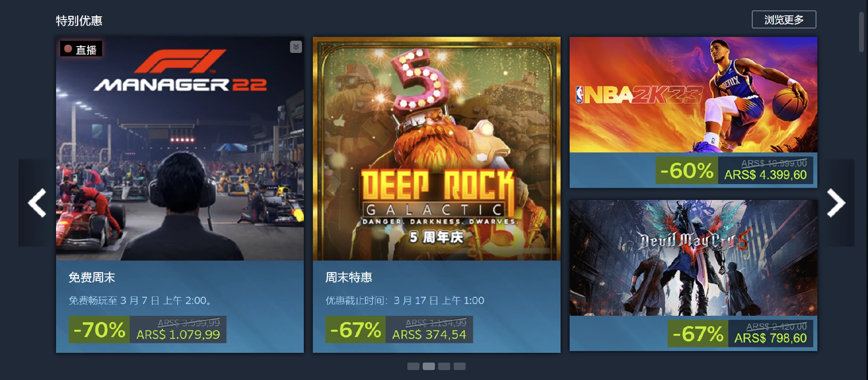The height and width of the screenshot is (380, 868).
Task: Click the -67% discount badge for Deep Rock Galactic
Action: (x=355, y=329)
